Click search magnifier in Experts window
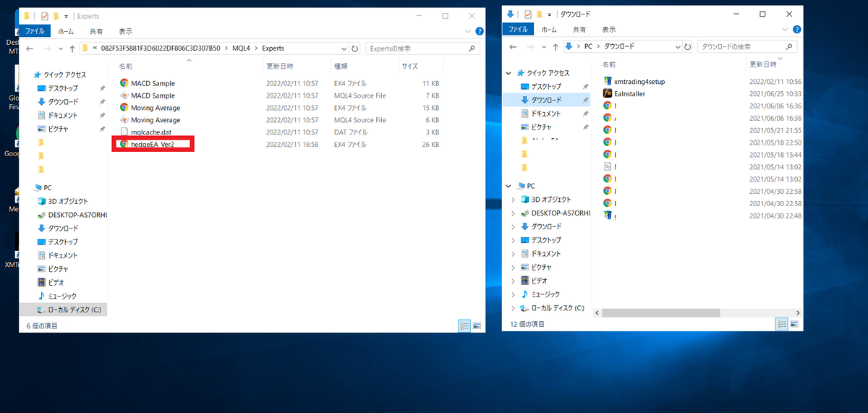 pos(471,48)
